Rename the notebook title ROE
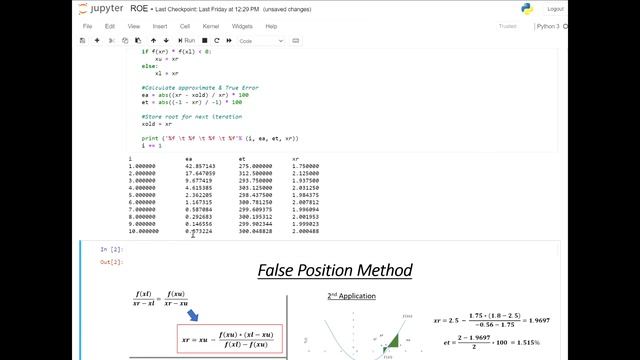Screen dimensions: 640x360 [139, 9]
